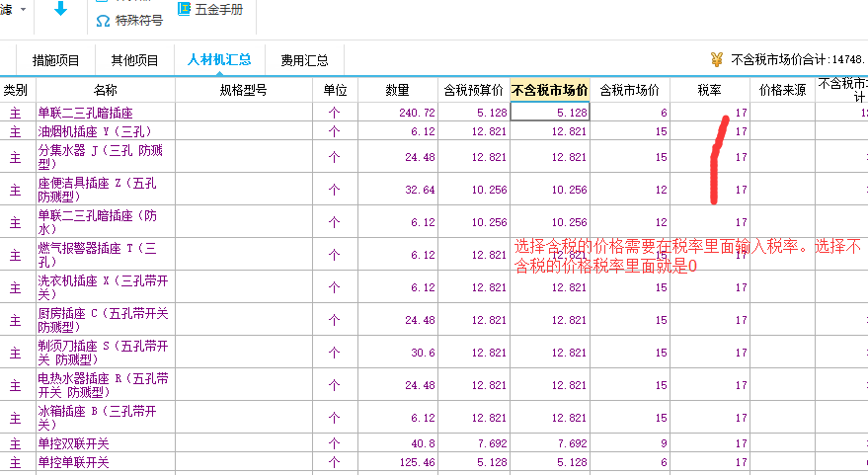The image size is (868, 475).
Task: Click 税率 cell in 冰箱插座 row
Action: coord(709,418)
